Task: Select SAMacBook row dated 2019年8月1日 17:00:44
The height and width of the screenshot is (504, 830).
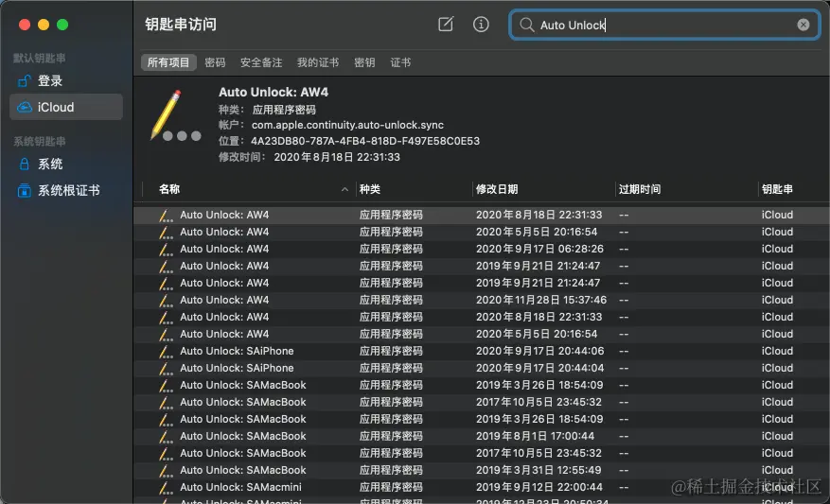Action: point(481,436)
